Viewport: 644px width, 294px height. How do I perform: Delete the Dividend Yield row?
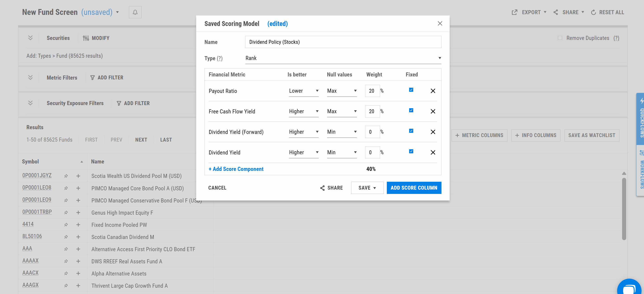[433, 152]
